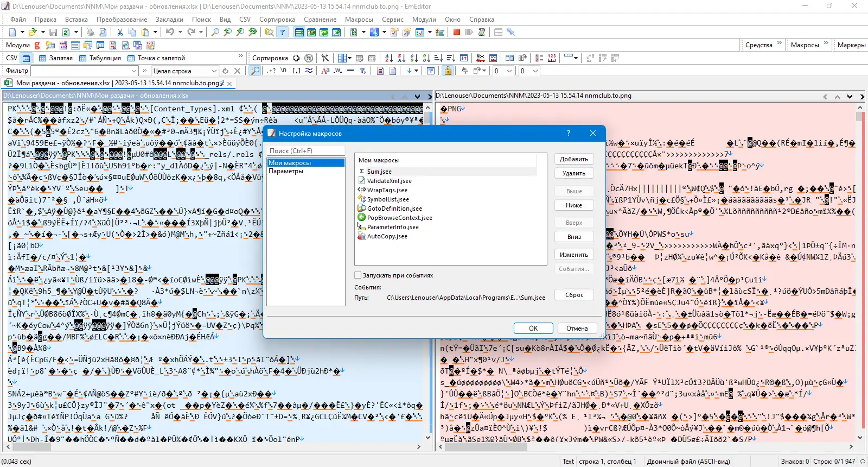
Task: Toggle the funnel filter toolbar button
Action: point(282,33)
